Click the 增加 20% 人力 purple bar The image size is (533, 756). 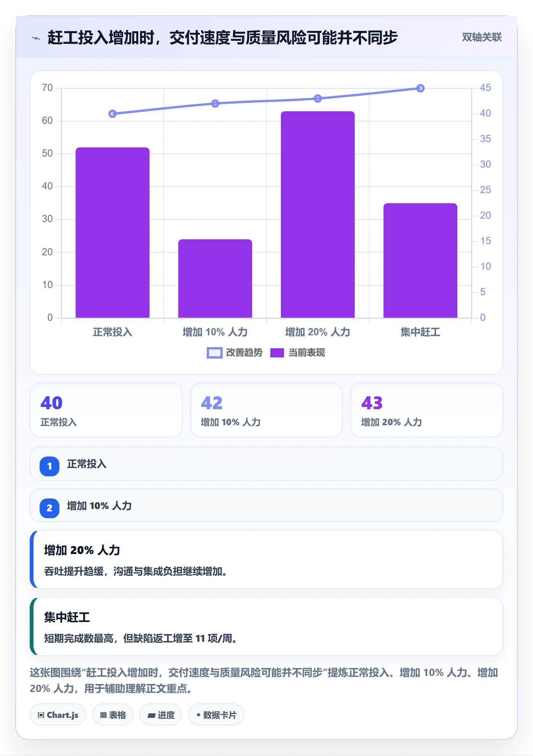tap(318, 215)
